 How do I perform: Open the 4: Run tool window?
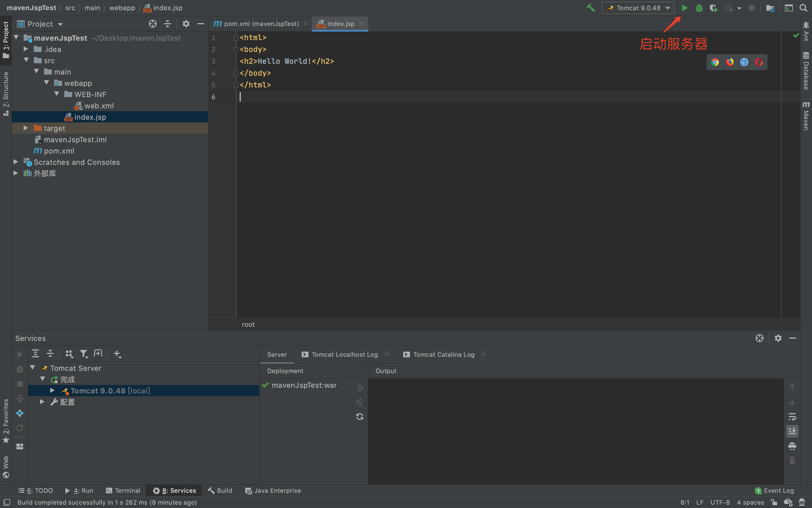79,491
